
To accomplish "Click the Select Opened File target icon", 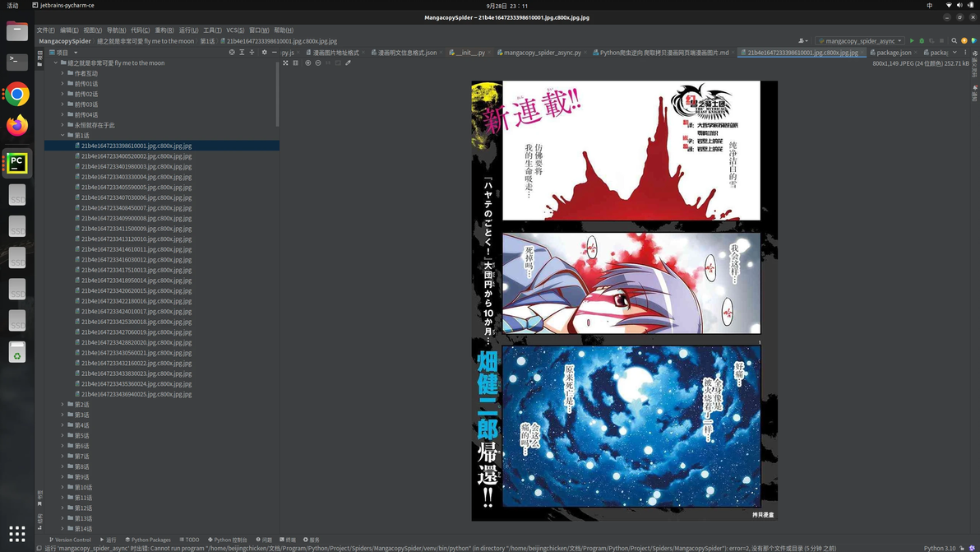I will click(x=232, y=53).
